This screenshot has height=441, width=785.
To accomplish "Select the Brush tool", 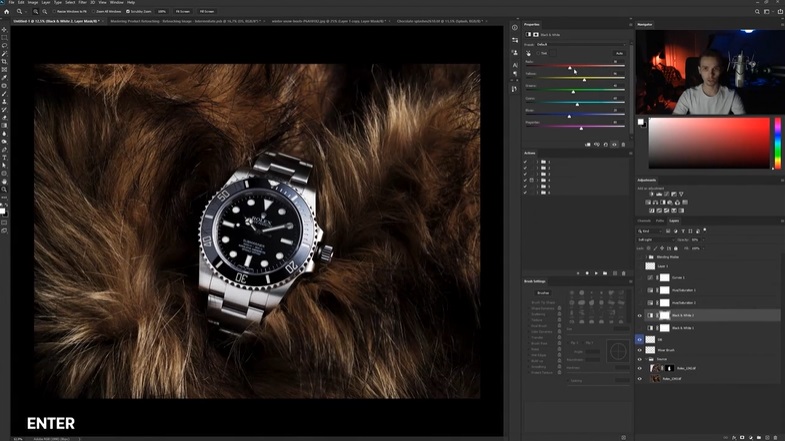I will [x=5, y=94].
